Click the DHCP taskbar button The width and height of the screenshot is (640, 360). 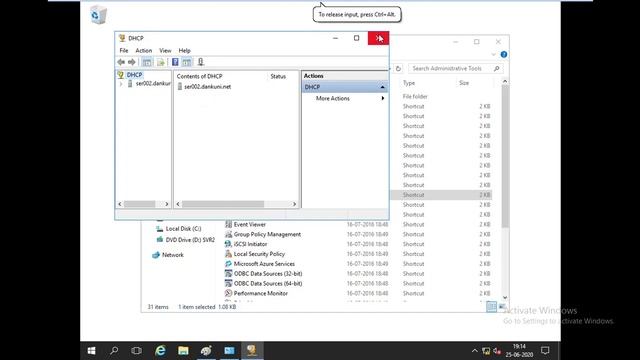tap(252, 351)
